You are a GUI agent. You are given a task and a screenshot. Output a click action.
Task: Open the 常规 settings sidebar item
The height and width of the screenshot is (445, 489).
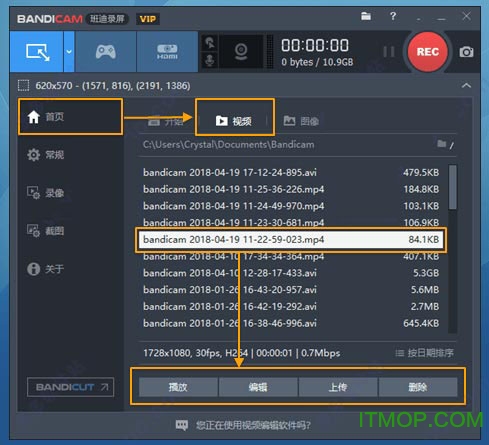point(46,155)
